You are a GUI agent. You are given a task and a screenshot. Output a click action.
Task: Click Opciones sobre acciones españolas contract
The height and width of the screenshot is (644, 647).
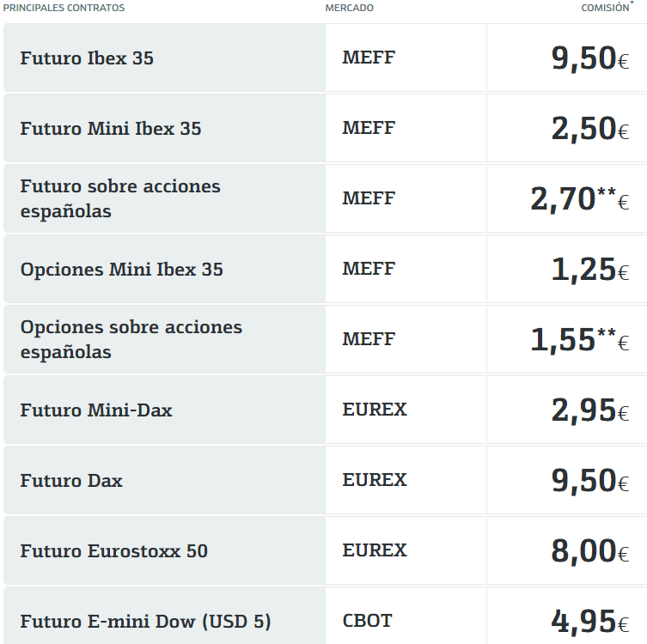[x=131, y=339]
